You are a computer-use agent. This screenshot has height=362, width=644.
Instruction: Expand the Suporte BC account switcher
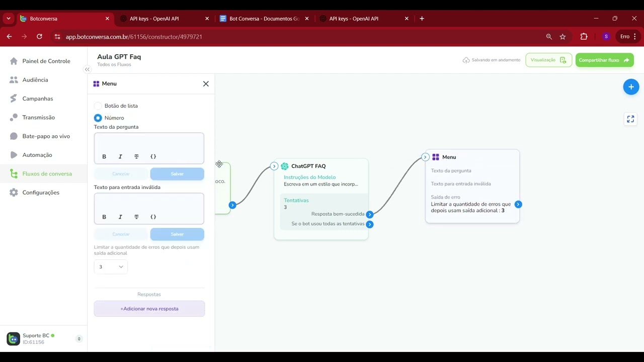79,339
